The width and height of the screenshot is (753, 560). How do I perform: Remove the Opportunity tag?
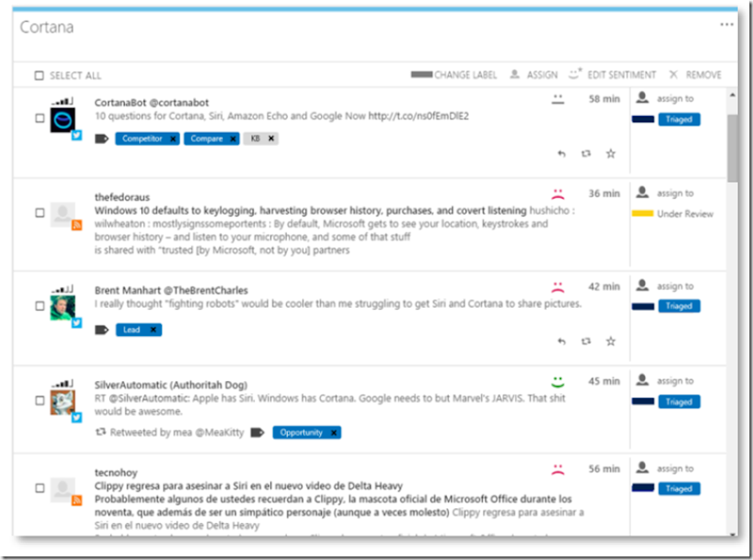tap(334, 433)
